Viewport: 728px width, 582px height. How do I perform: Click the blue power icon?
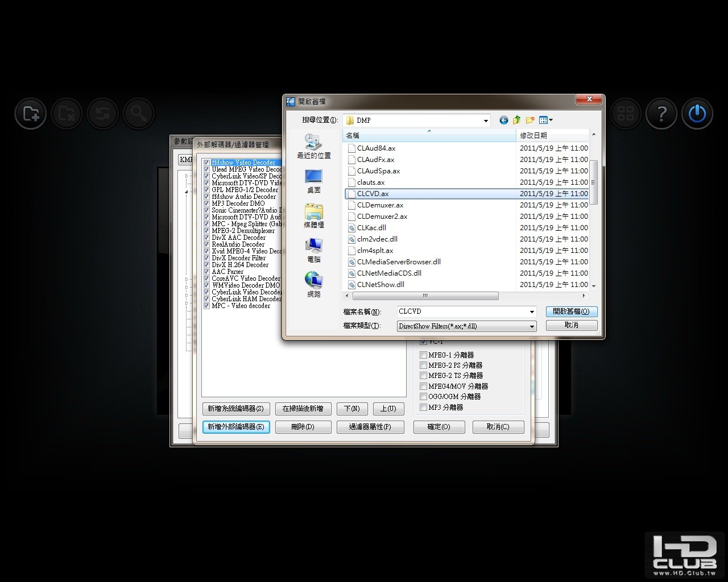[x=697, y=114]
